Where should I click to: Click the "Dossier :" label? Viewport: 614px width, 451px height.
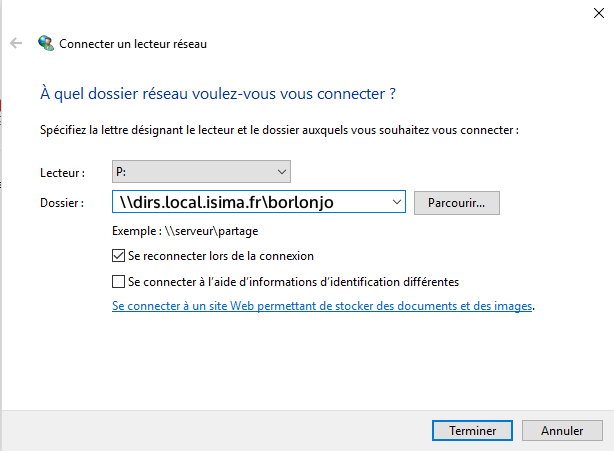click(62, 203)
